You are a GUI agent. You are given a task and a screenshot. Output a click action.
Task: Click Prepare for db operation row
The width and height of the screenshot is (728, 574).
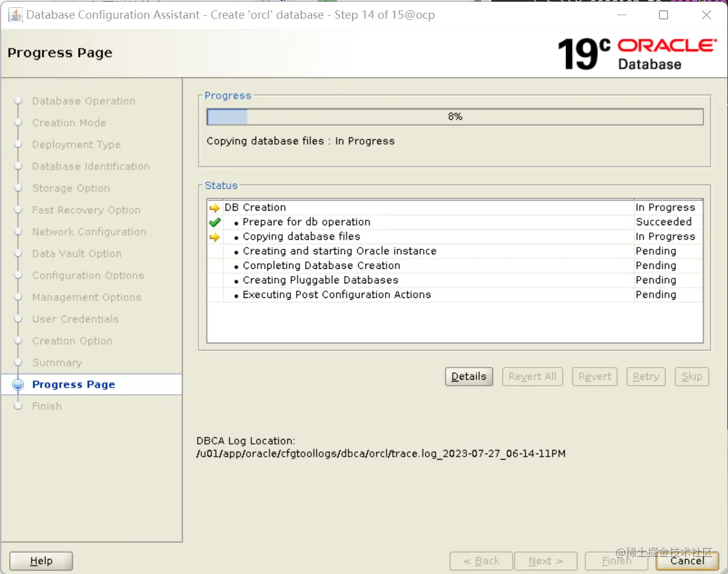(x=455, y=222)
